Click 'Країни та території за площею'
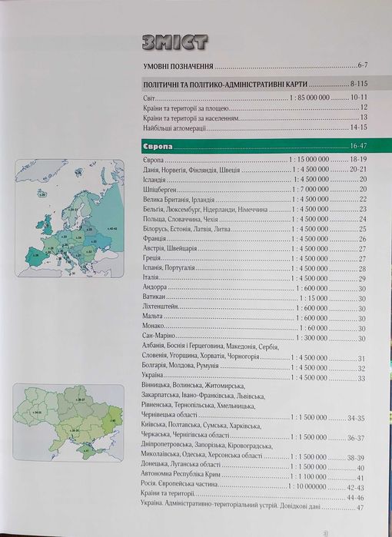The image size is (392, 537). click(255, 108)
